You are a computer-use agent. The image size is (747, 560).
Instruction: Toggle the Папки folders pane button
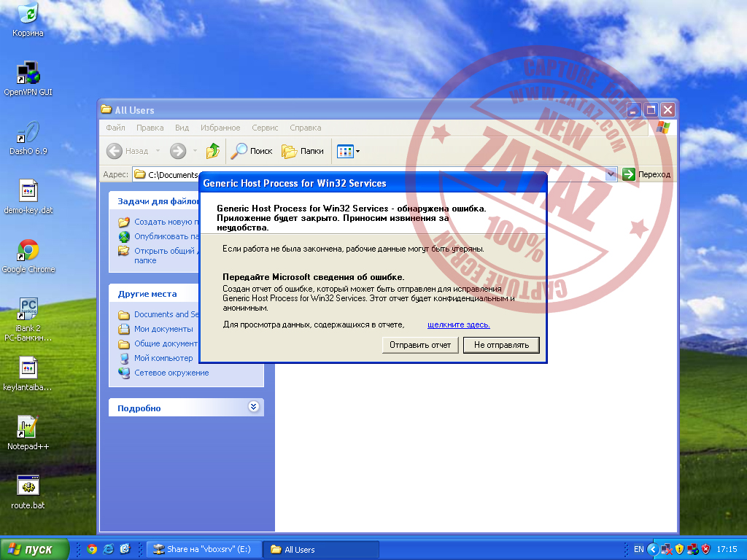[x=303, y=151]
